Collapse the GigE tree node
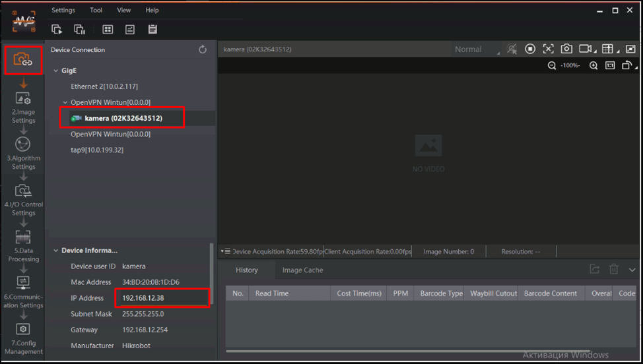643x364 pixels. (x=55, y=71)
